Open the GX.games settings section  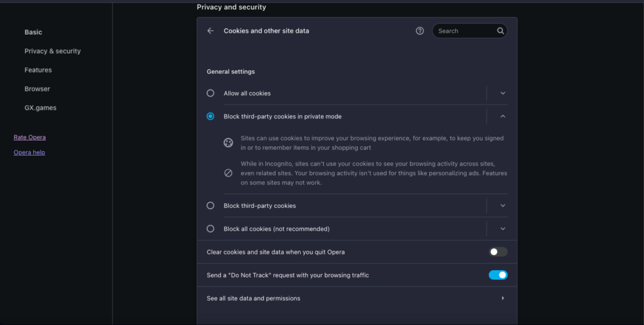[40, 108]
